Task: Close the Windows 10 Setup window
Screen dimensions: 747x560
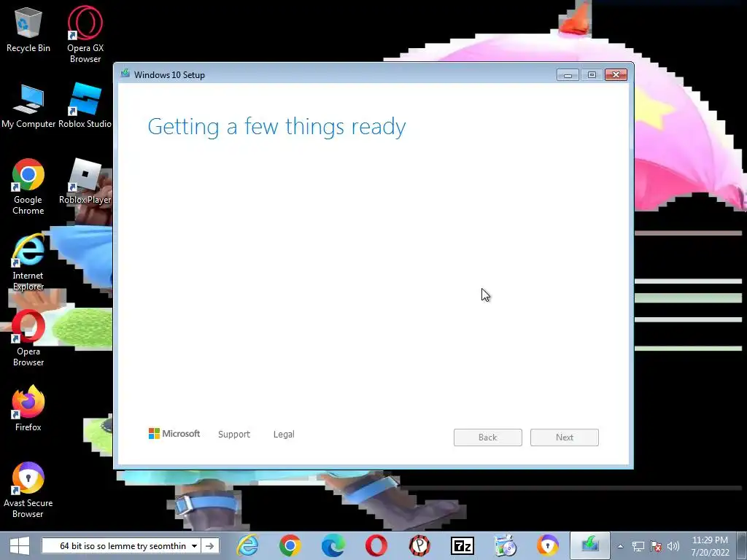Action: click(x=616, y=75)
